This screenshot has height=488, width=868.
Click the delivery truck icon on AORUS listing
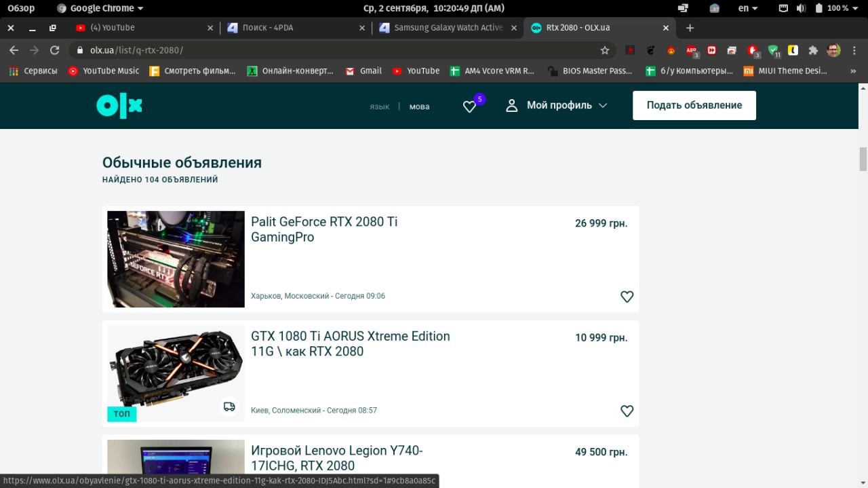(x=229, y=407)
